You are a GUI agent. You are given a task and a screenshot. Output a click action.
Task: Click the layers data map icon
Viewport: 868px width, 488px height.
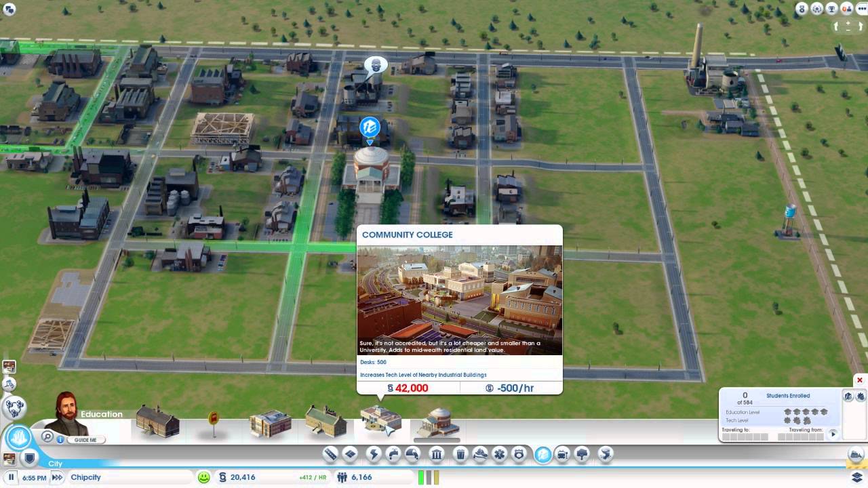[857, 477]
